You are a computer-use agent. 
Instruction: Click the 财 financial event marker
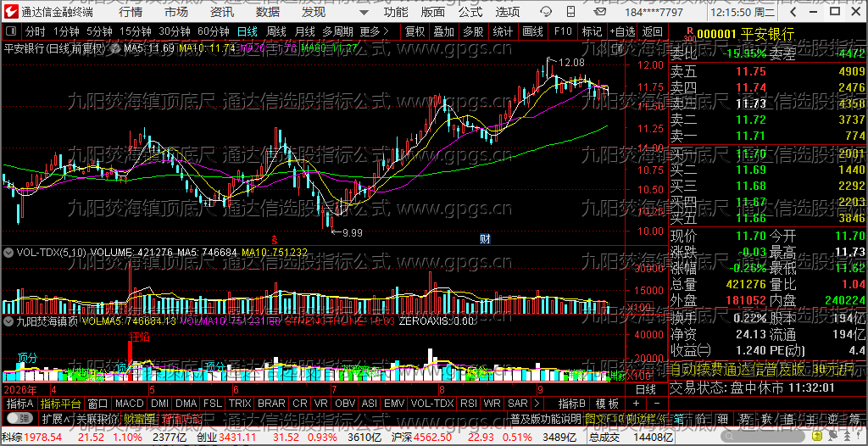coord(485,239)
